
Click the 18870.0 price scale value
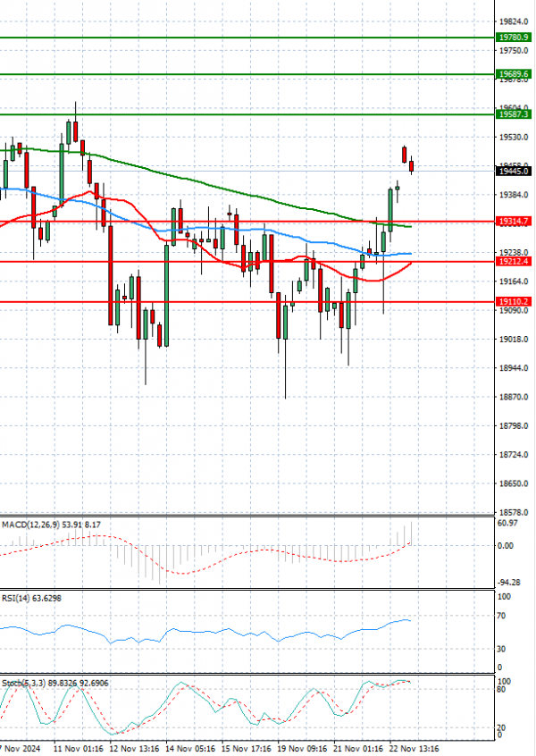click(x=514, y=397)
